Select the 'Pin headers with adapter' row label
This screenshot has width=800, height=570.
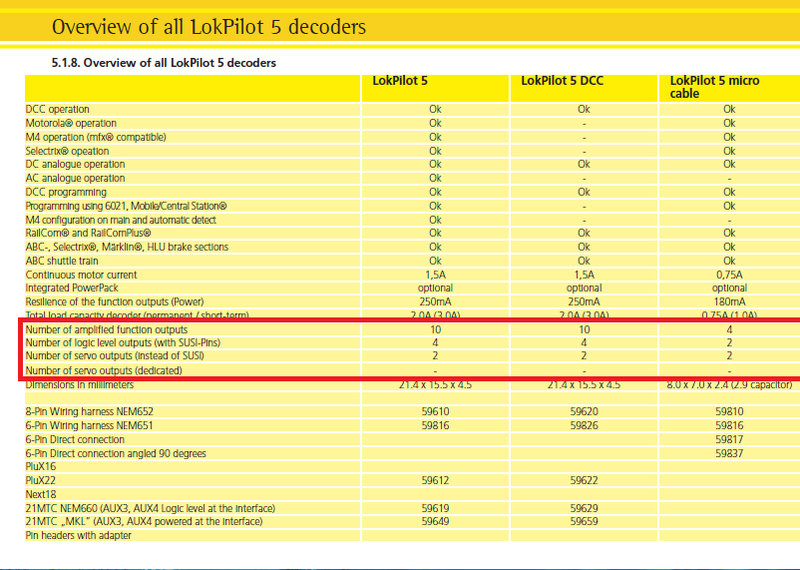[x=79, y=535]
